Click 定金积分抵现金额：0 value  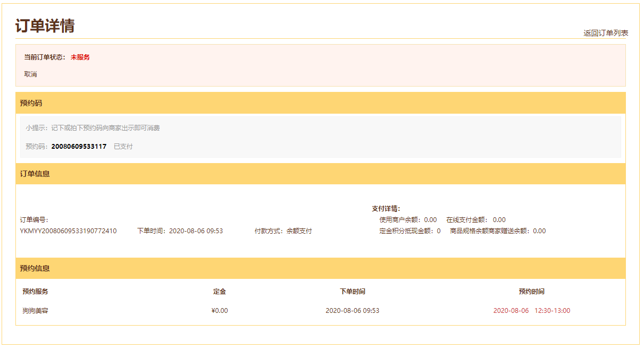point(410,231)
